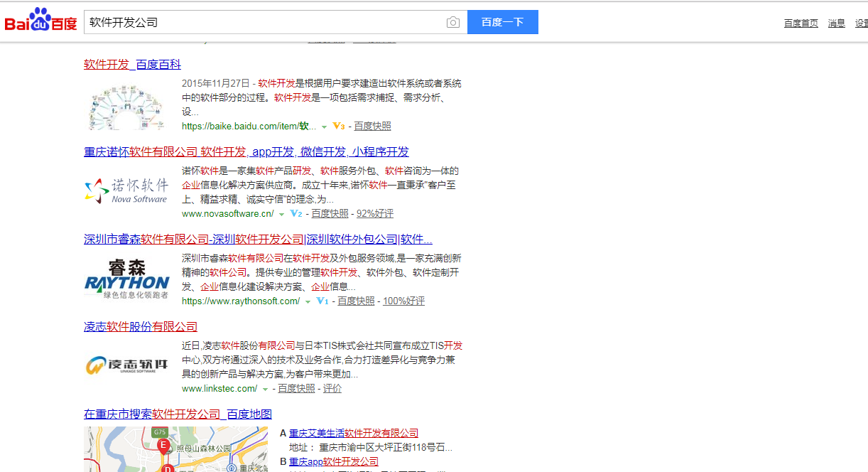Viewport: 868px width, 472px height.
Task: Open 深圳市睿森软件有限公司 result title
Action: [x=258, y=240]
